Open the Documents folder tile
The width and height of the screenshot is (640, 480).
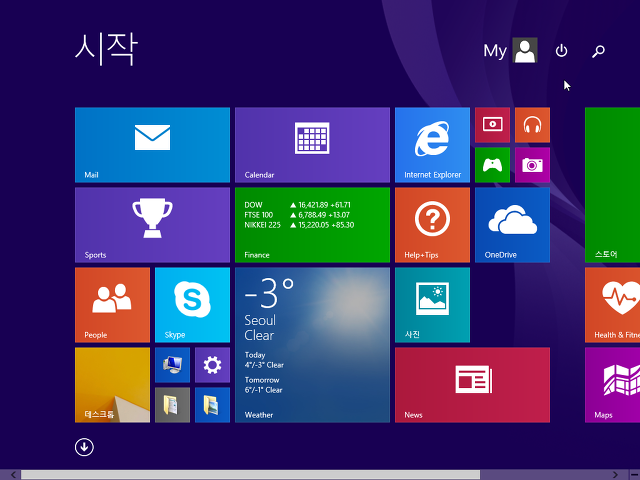(x=172, y=405)
